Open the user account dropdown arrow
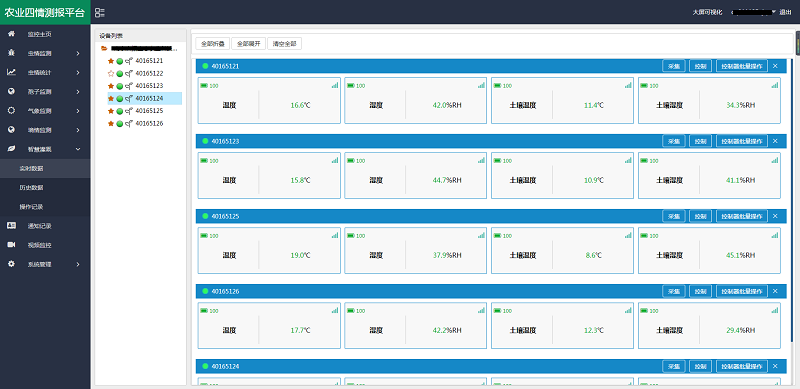 point(774,12)
